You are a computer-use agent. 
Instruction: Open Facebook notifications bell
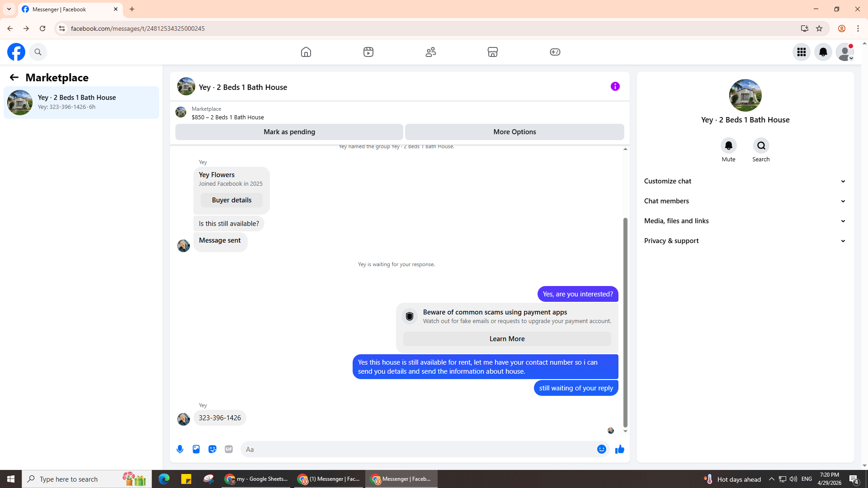coord(823,52)
